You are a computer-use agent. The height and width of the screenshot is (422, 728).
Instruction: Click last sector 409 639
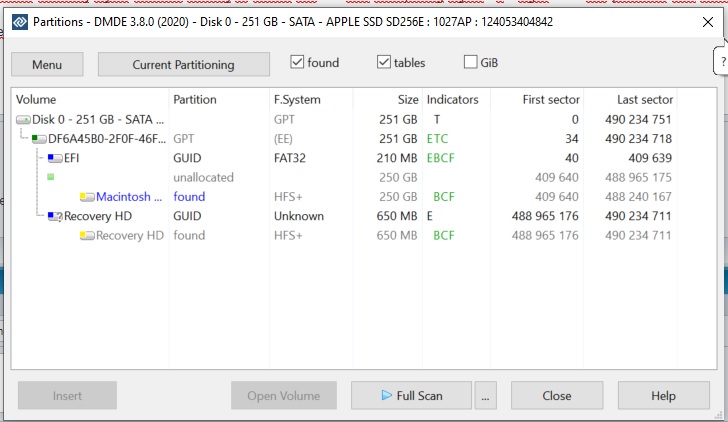tap(650, 158)
